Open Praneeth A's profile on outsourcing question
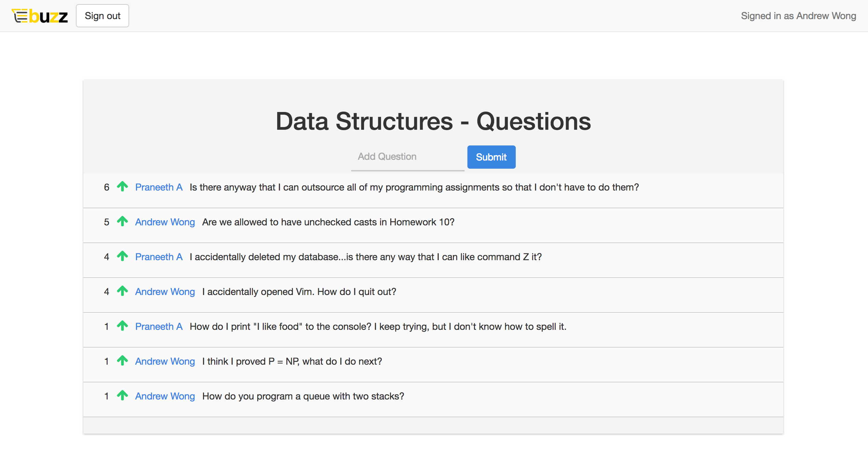 click(159, 187)
